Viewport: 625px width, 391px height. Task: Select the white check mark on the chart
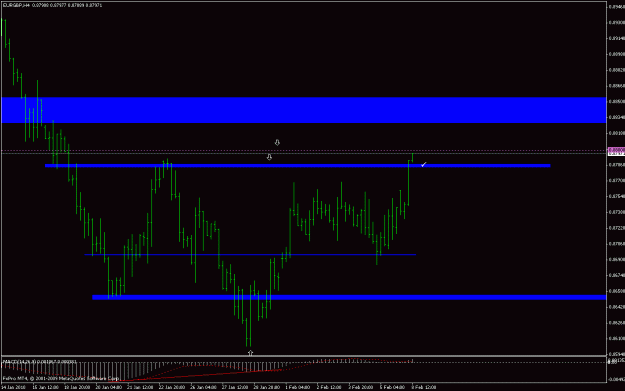[424, 164]
